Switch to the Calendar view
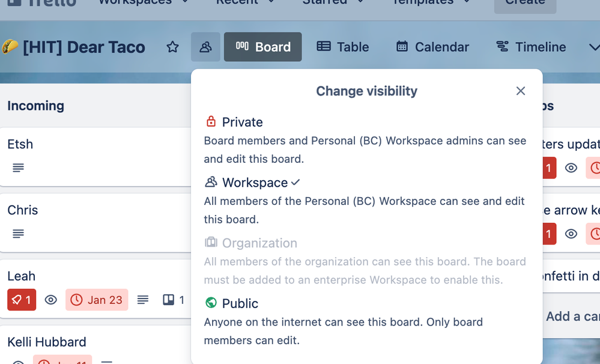 tap(432, 47)
